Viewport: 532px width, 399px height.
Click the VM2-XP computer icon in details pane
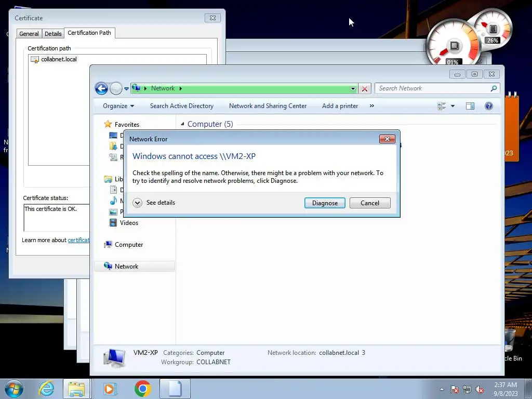click(x=114, y=357)
